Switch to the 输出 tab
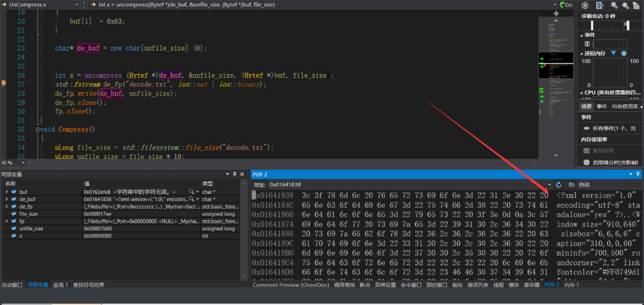 click(x=457, y=285)
